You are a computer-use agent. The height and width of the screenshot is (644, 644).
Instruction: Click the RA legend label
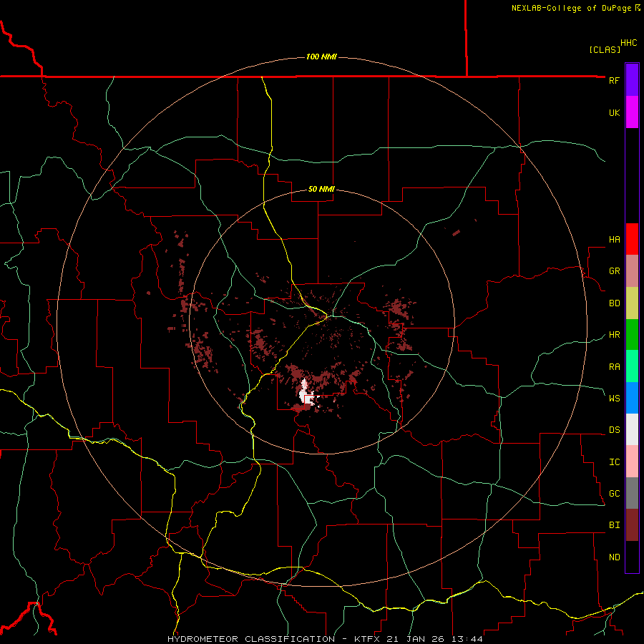[614, 367]
